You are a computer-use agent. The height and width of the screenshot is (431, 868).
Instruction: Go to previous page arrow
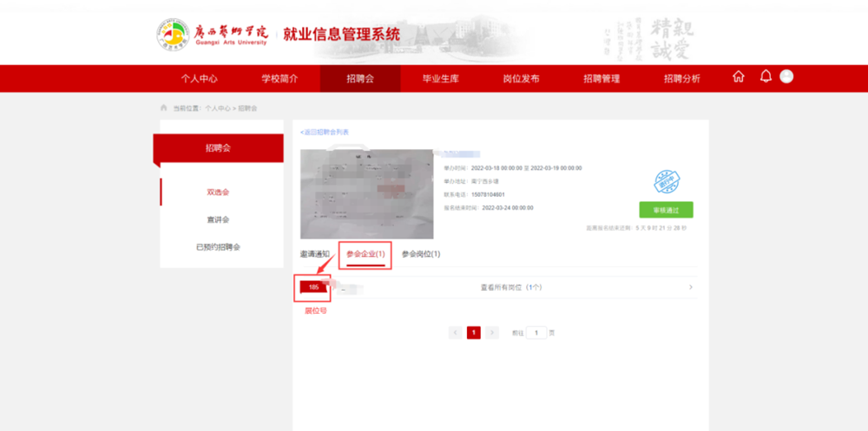pos(456,332)
